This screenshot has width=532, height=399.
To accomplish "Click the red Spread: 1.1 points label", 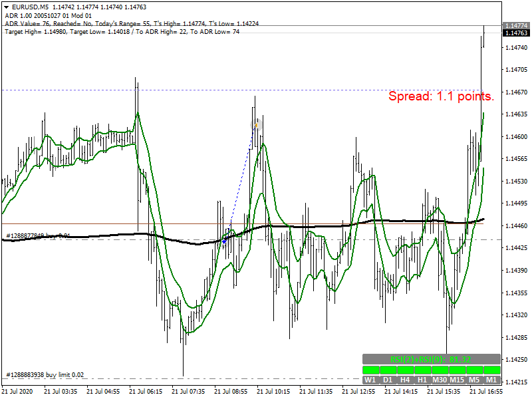I will [x=441, y=96].
